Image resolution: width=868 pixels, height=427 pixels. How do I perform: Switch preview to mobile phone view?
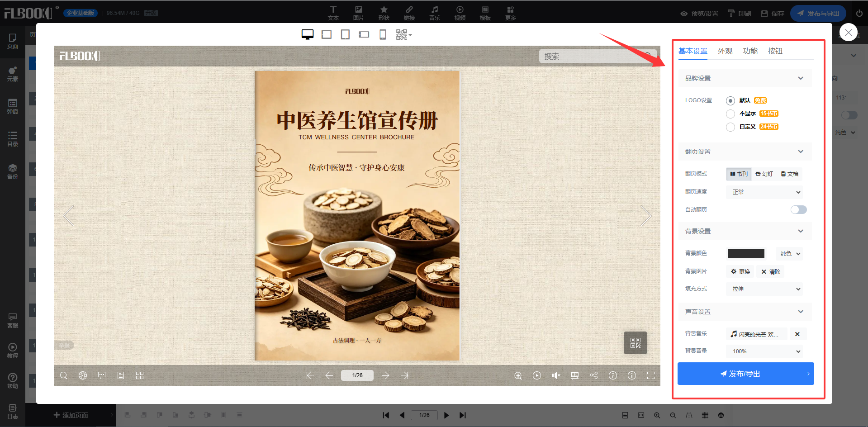pyautogui.click(x=383, y=35)
